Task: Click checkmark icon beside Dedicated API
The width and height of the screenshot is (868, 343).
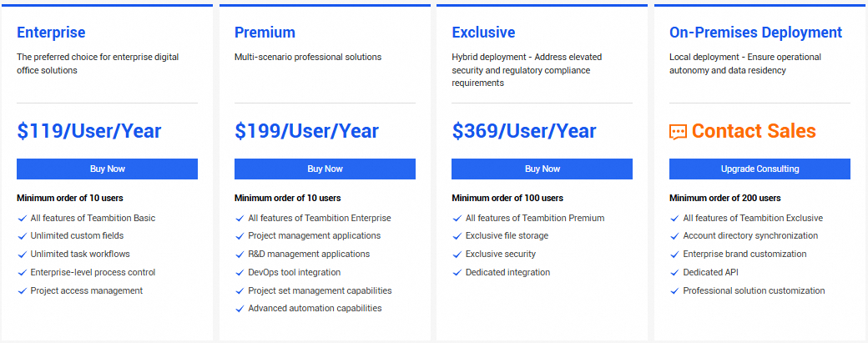Action: 674,273
